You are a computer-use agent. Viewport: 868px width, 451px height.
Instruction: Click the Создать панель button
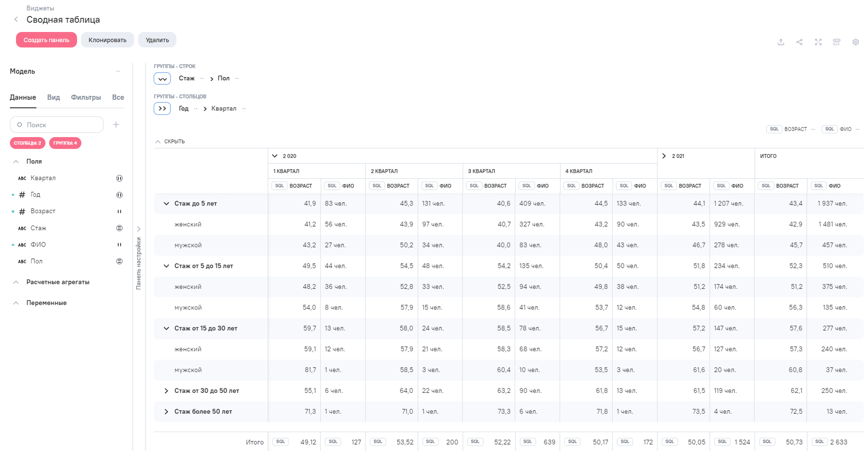pyautogui.click(x=47, y=40)
